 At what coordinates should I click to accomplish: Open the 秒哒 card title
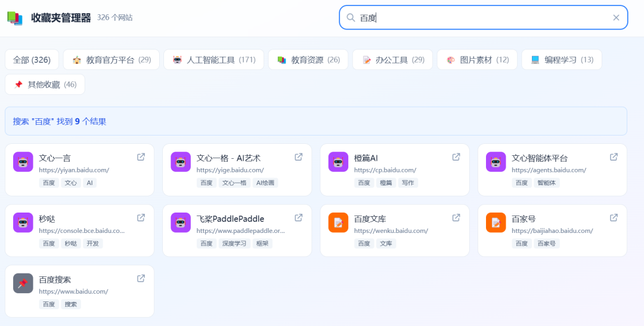pyautogui.click(x=47, y=219)
